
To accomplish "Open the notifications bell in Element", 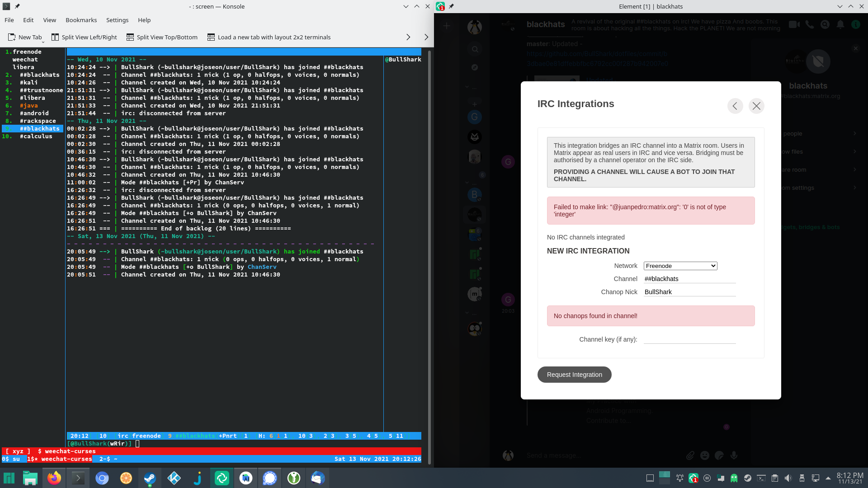I will coord(841,24).
